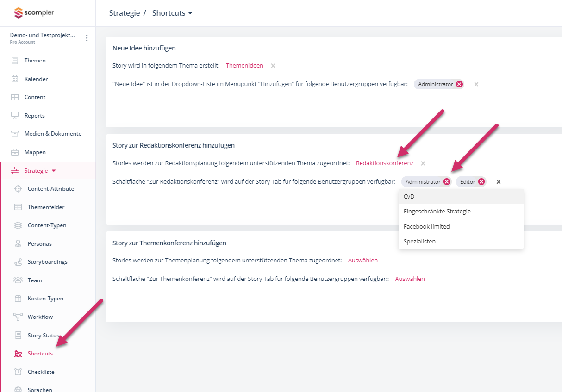Clear the Themenideen theme selection
The height and width of the screenshot is (392, 562).
coord(273,66)
